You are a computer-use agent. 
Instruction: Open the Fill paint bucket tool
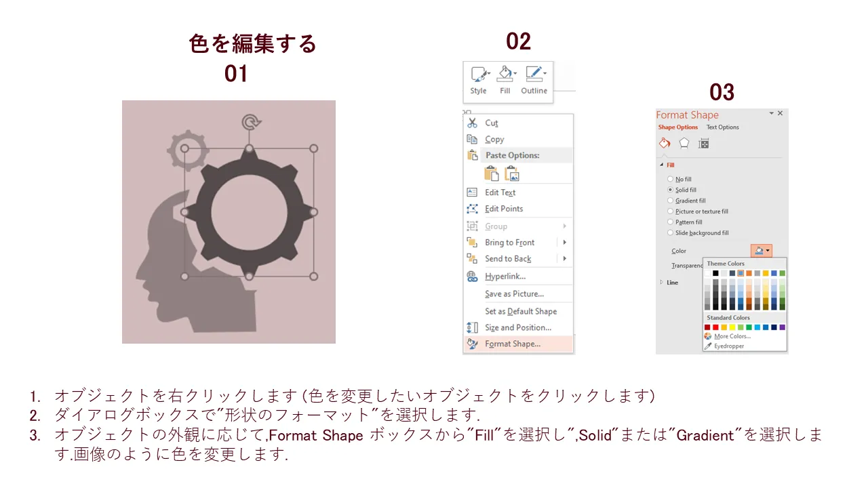point(505,75)
